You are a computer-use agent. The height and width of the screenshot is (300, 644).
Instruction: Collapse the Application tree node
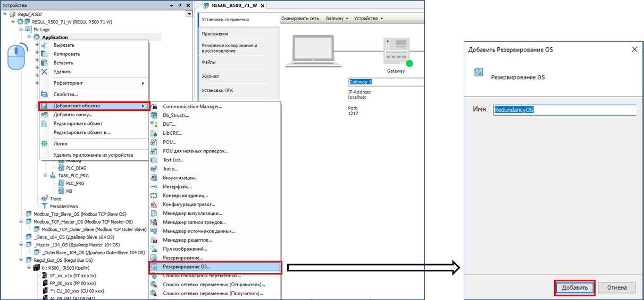coord(29,37)
